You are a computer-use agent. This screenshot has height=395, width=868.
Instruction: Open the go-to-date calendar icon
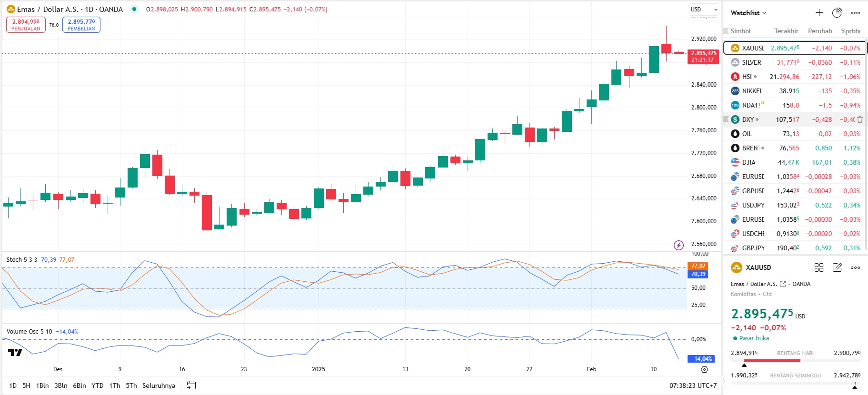coord(191,385)
